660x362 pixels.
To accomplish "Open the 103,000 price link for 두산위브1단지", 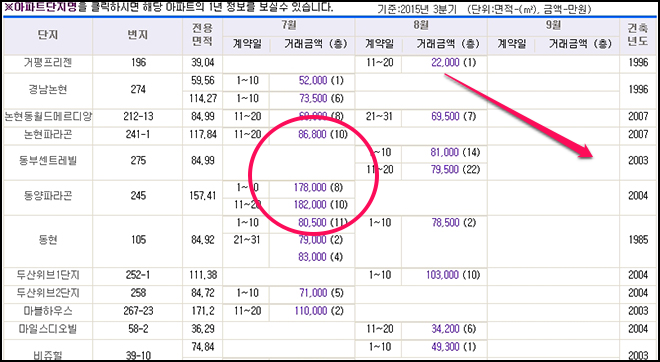I will 442,275.
